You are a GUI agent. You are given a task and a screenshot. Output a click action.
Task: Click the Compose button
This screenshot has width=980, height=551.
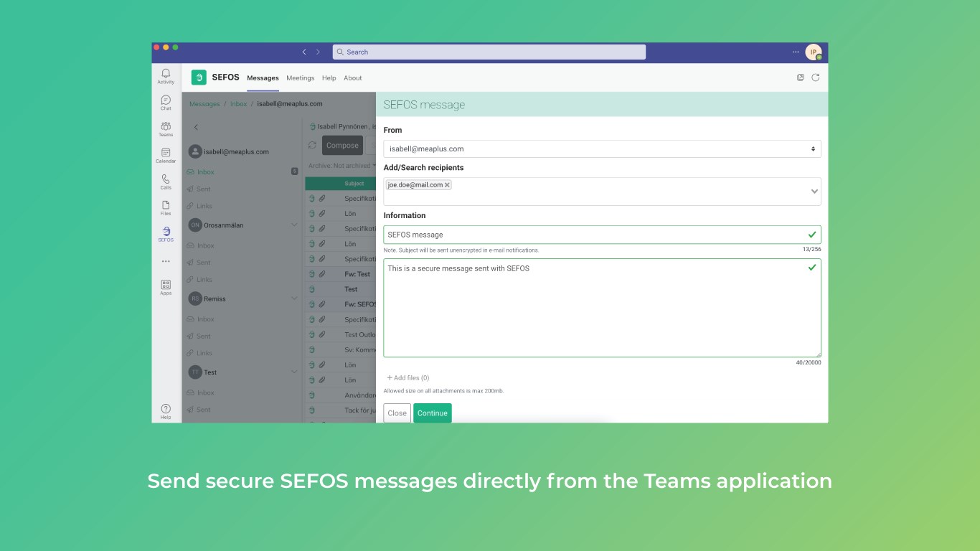(x=342, y=145)
